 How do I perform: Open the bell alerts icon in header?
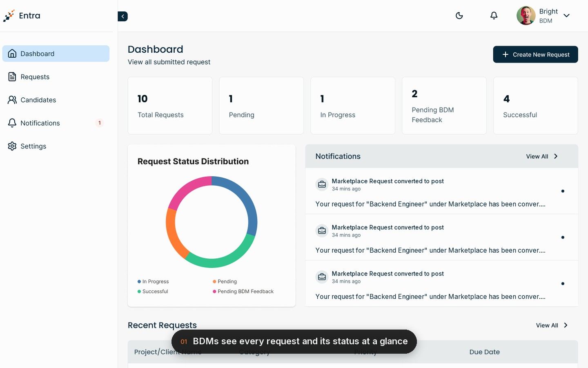coord(494,16)
